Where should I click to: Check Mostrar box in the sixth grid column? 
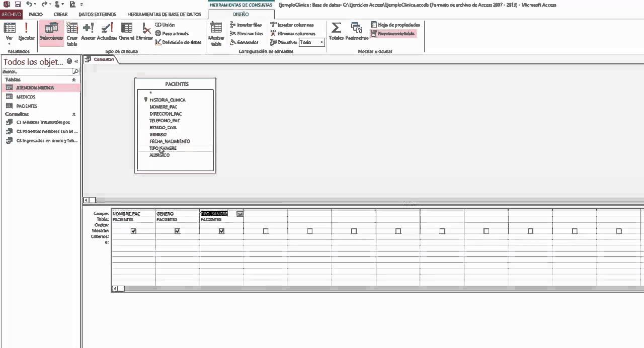354,231
